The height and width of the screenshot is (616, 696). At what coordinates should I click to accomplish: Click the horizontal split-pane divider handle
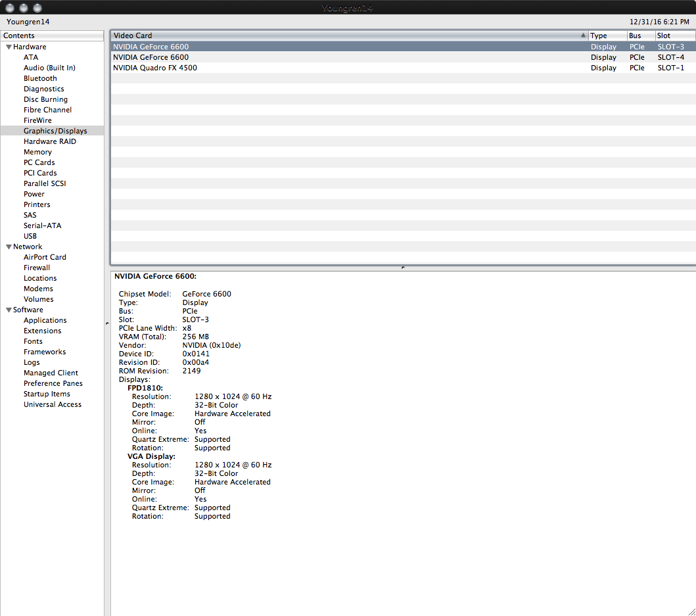pos(403,268)
